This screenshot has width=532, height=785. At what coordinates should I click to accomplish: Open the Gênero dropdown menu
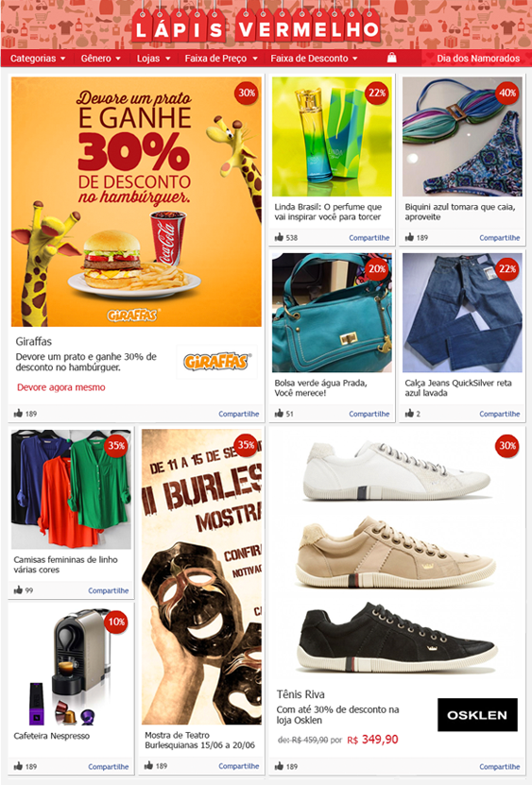coord(101,58)
